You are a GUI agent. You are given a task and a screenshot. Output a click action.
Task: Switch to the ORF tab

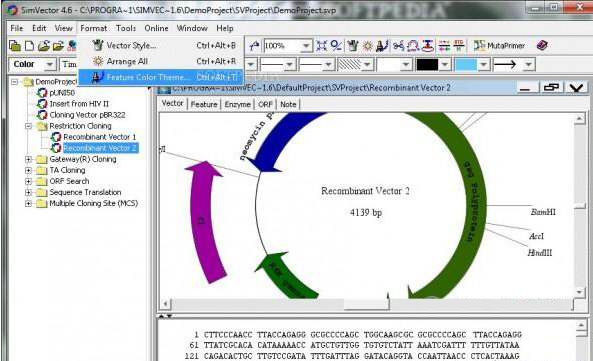pyautogui.click(x=265, y=104)
